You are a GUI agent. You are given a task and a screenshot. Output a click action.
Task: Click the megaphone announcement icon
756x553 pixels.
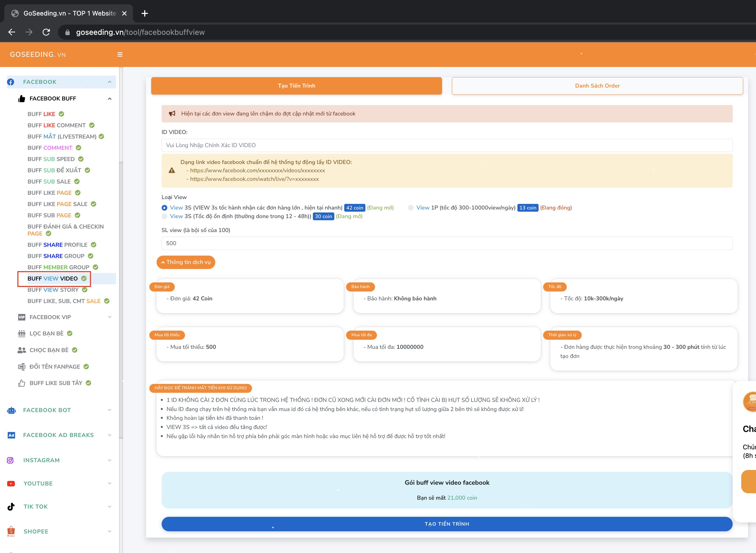172,114
